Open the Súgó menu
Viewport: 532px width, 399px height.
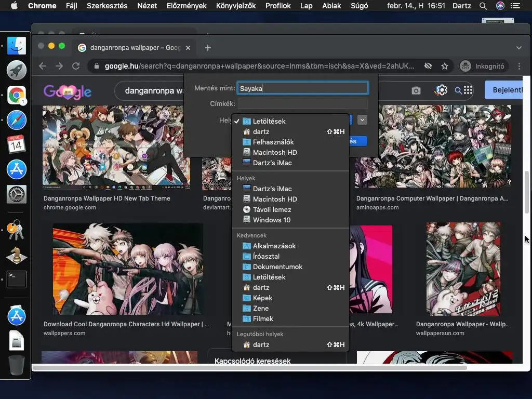pyautogui.click(x=360, y=6)
